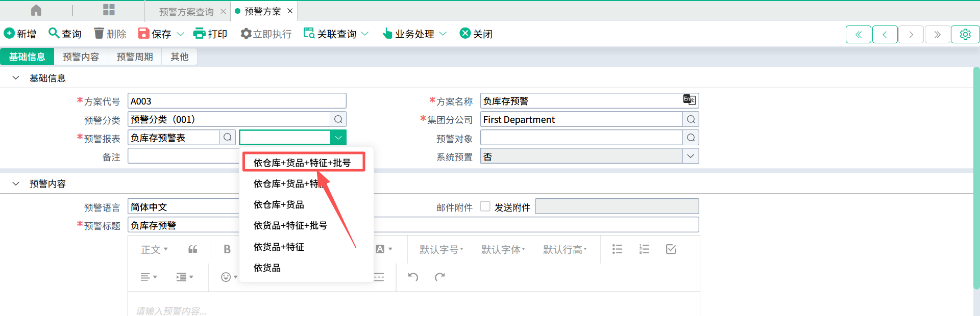The width and height of the screenshot is (980, 316).
Task: Click the lookup icon next to 负库存预警表
Action: 228,138
